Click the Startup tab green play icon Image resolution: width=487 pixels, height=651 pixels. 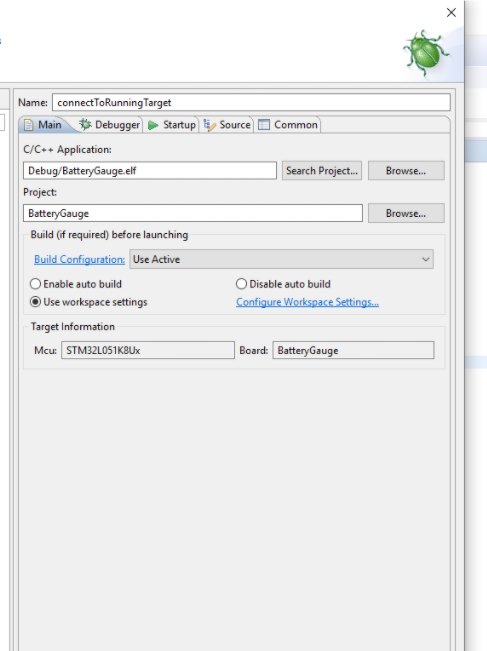[153, 125]
